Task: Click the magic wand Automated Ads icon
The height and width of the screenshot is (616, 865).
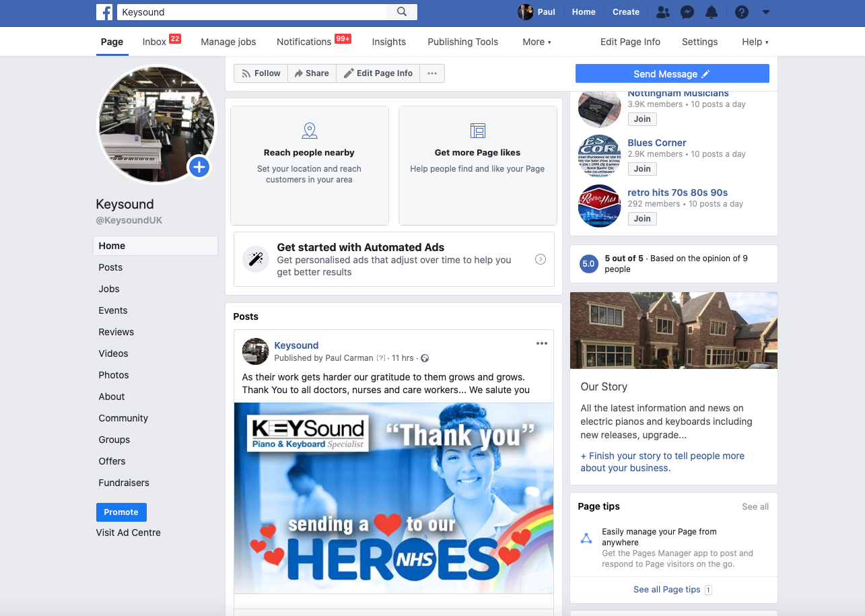Action: pyautogui.click(x=256, y=259)
